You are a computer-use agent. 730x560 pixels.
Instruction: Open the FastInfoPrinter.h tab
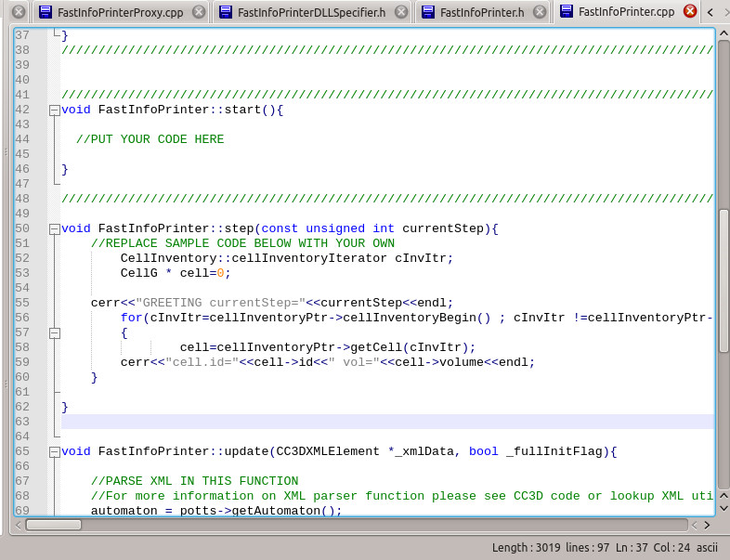tap(481, 12)
